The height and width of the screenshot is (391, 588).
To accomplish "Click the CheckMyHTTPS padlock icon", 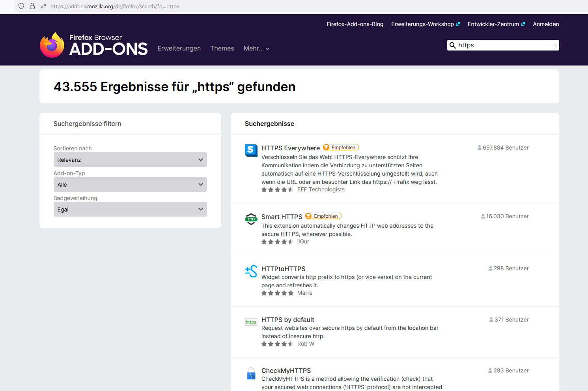I will pyautogui.click(x=251, y=373).
